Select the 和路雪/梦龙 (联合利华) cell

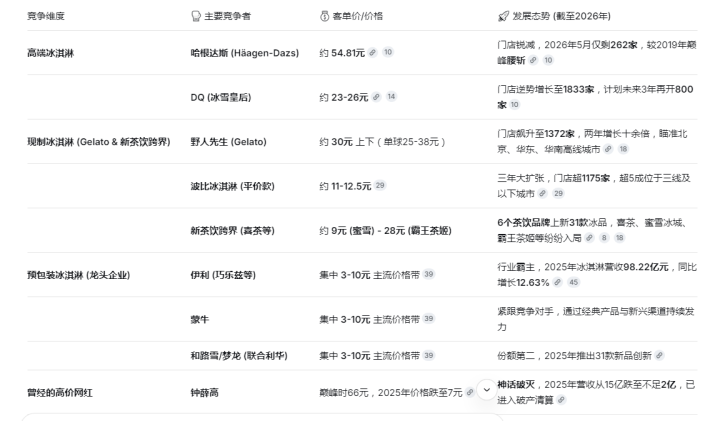coord(239,356)
